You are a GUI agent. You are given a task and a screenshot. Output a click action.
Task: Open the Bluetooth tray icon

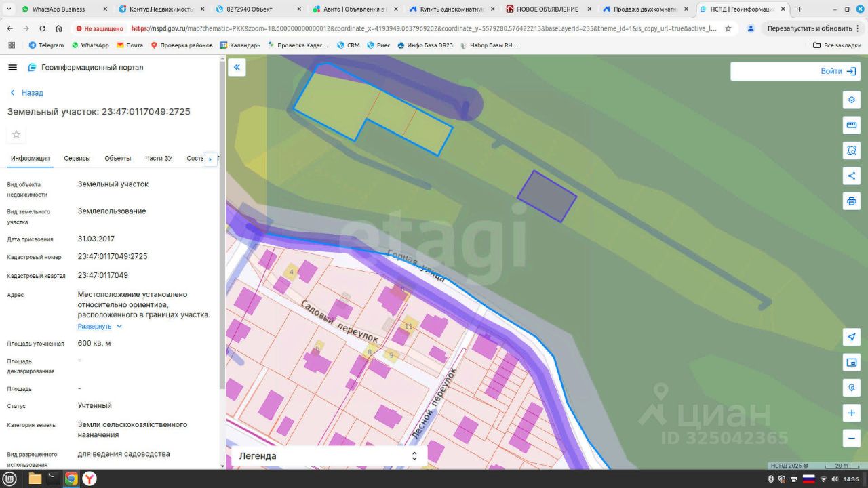click(771, 479)
